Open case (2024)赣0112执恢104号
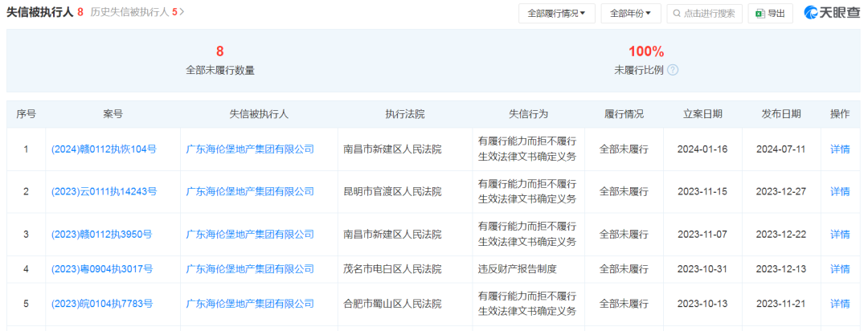The height and width of the screenshot is (331, 868). (104, 149)
